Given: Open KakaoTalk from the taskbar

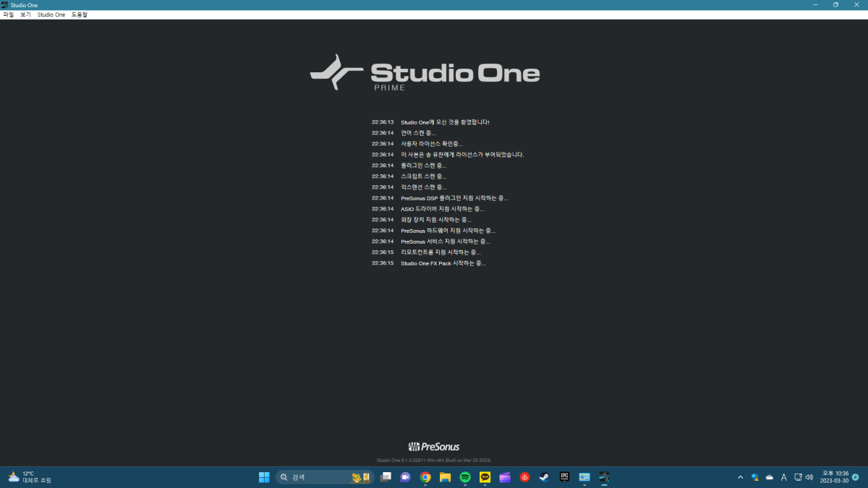Looking at the screenshot, I should click(485, 477).
